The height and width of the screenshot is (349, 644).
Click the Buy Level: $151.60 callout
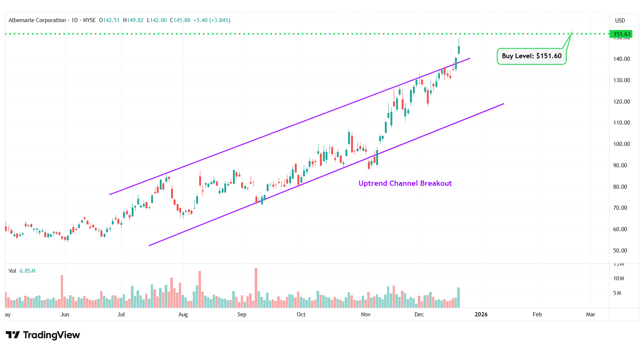coord(531,56)
